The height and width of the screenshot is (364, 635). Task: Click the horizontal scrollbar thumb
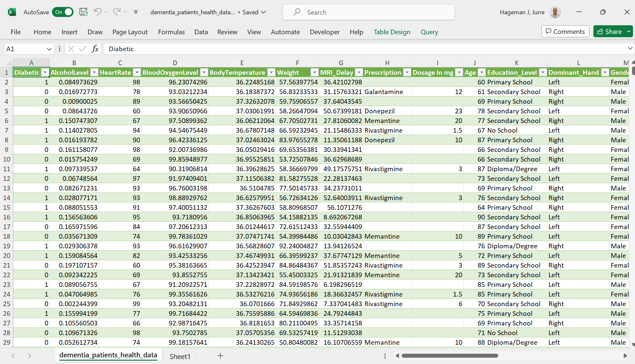[450, 356]
